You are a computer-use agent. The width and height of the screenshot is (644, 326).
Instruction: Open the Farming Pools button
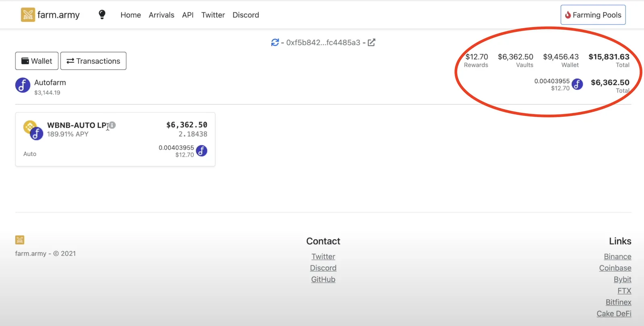(x=593, y=15)
